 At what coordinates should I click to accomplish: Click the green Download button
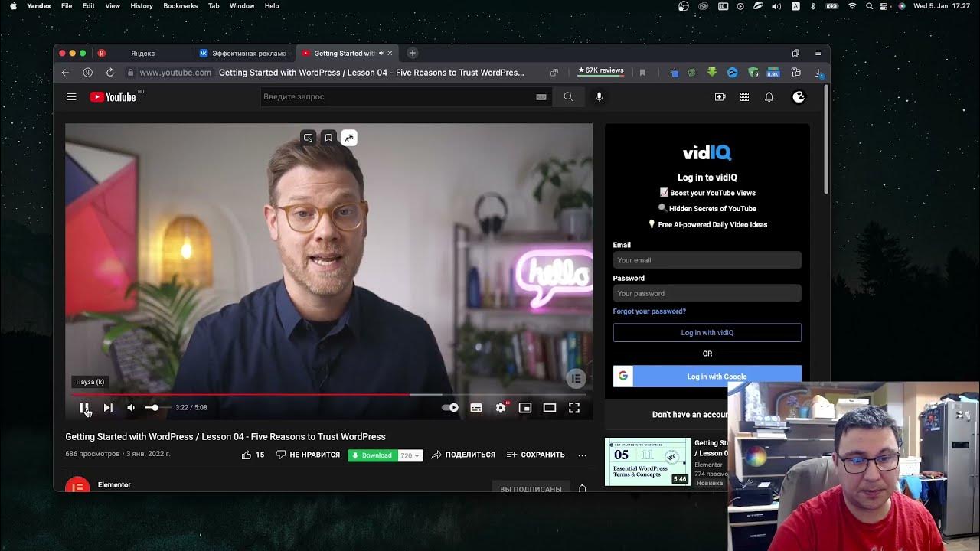click(372, 455)
